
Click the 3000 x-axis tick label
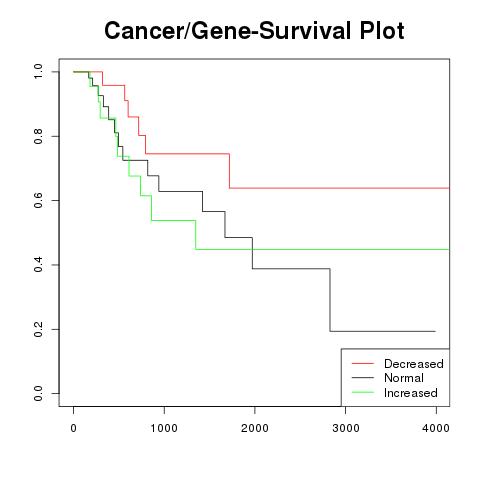(346, 428)
